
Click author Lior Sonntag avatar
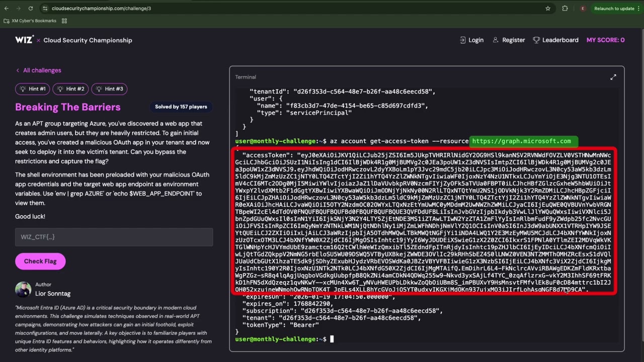point(23,290)
